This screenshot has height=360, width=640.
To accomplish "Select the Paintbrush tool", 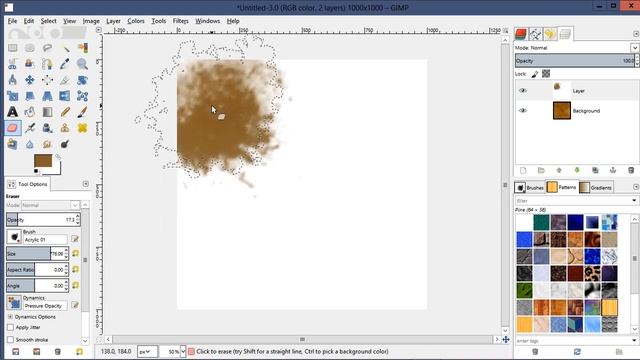I will click(82, 112).
